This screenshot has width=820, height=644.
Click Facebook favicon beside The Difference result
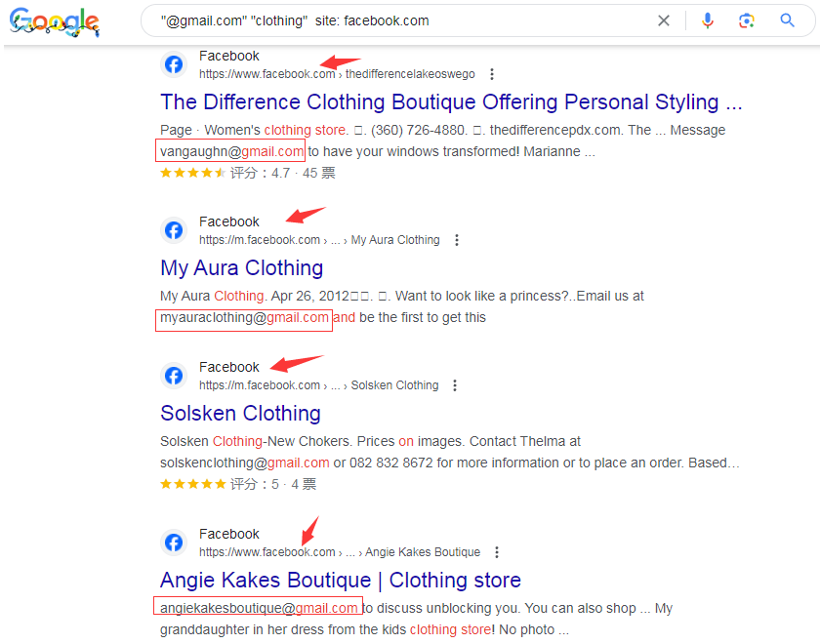pyautogui.click(x=174, y=64)
